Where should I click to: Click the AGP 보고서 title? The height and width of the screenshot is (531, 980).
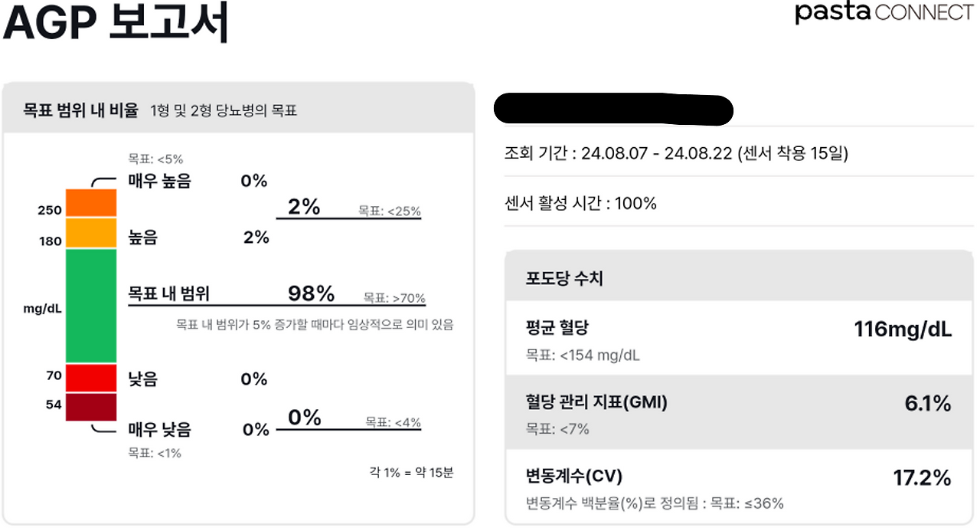[x=115, y=25]
